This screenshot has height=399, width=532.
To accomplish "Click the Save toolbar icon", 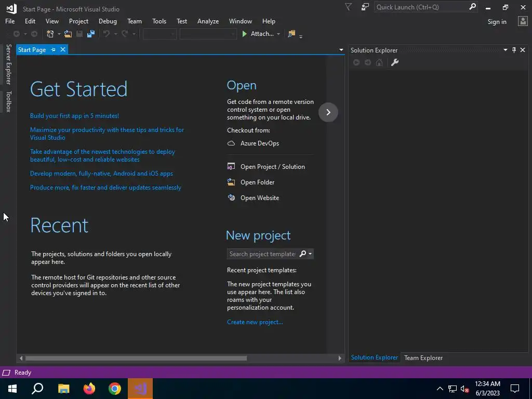I will 79,34.
